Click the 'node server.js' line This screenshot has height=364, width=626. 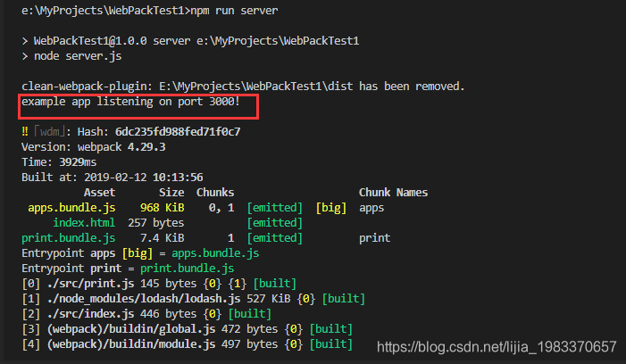[71, 56]
